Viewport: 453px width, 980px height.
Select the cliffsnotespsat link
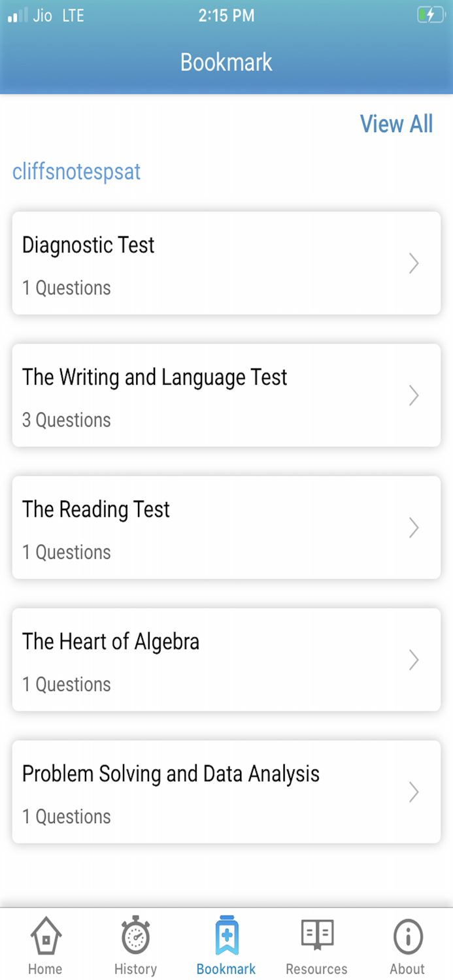[x=76, y=172]
